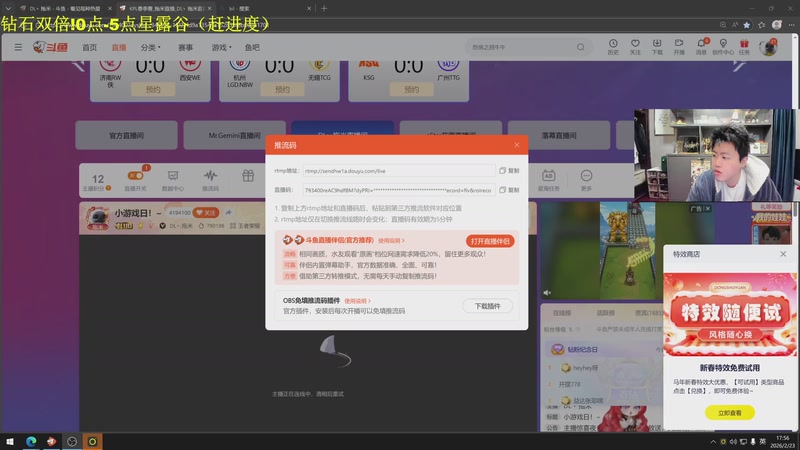Open a new browser tab
800x450 pixels.
point(324,8)
